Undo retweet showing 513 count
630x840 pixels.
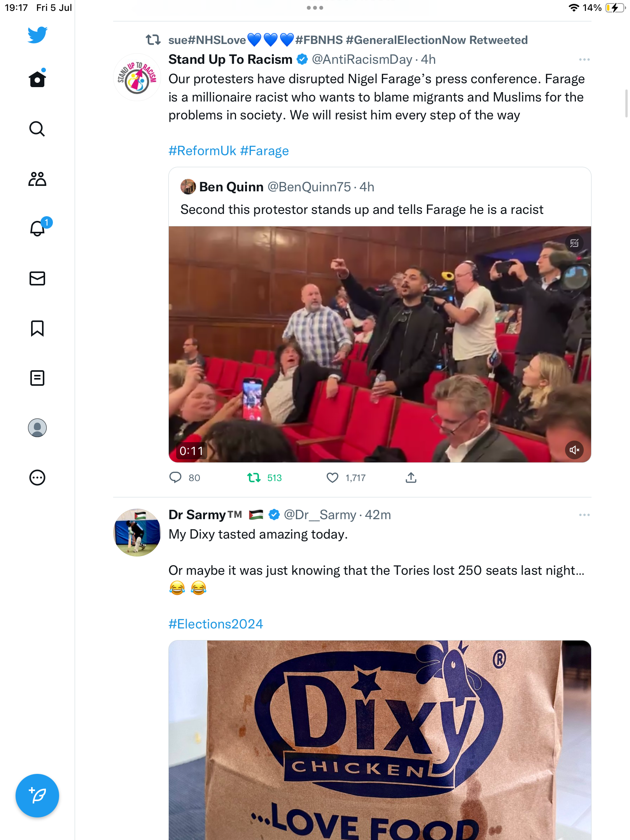click(254, 478)
